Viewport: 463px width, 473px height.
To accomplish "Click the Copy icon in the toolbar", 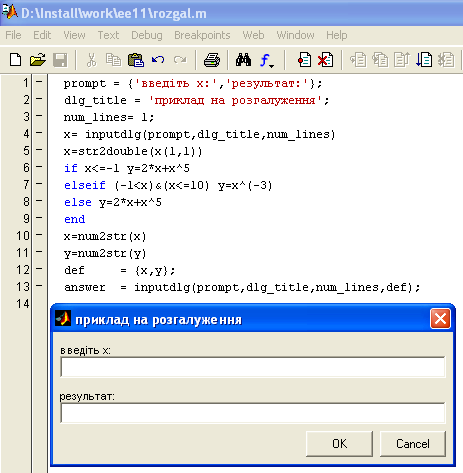I will pyautogui.click(x=113, y=60).
